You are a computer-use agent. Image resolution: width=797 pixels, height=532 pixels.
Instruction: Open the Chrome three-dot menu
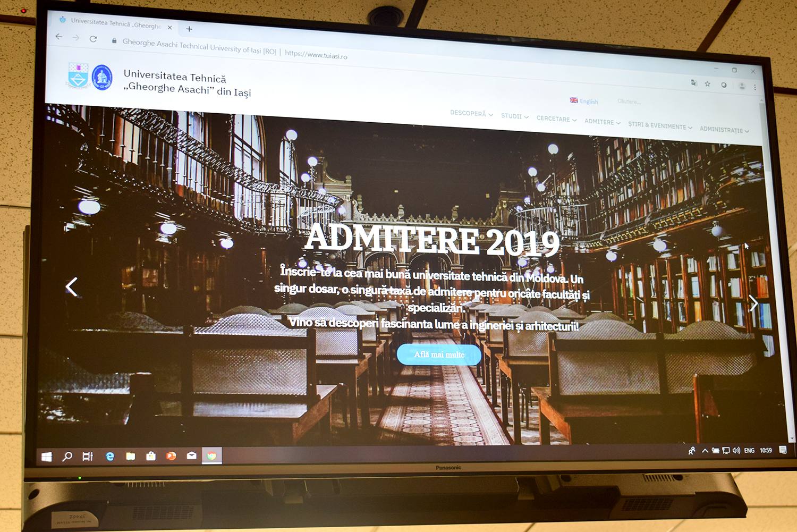coord(754,87)
